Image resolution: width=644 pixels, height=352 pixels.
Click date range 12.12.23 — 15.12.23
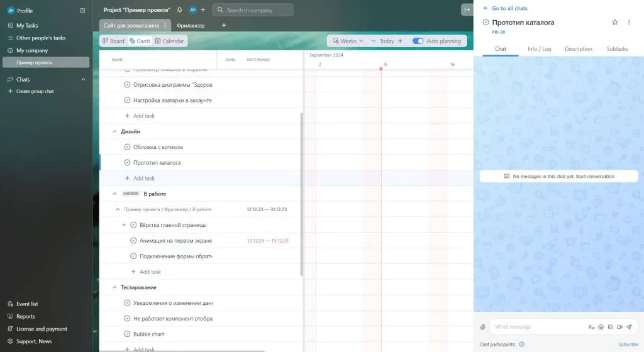(x=267, y=240)
